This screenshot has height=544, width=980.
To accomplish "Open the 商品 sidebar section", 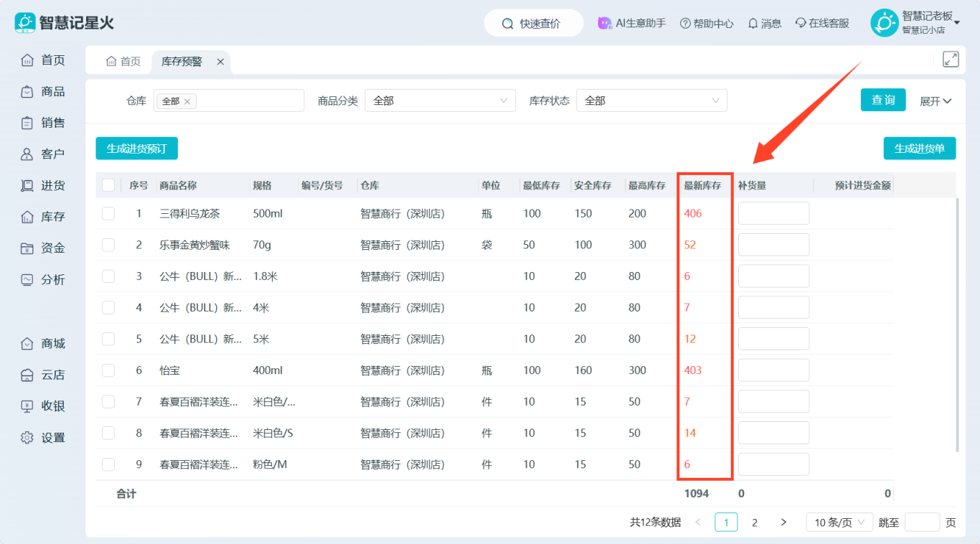I will (43, 92).
